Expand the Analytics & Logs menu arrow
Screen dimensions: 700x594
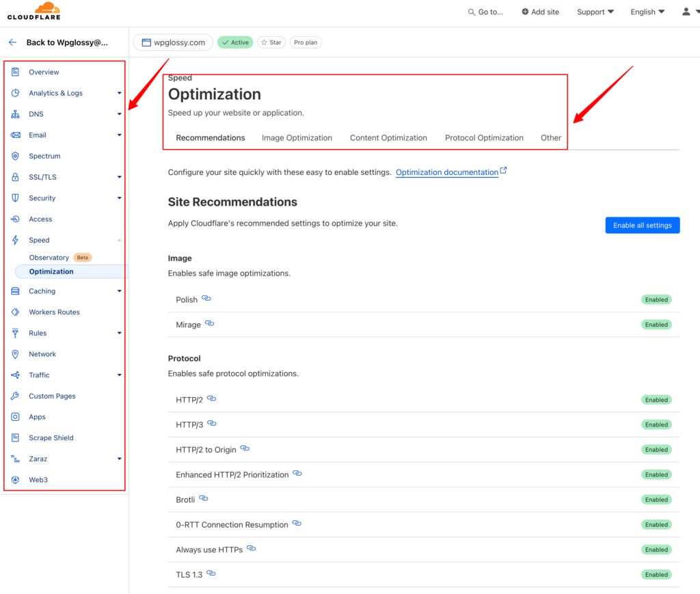pos(119,93)
